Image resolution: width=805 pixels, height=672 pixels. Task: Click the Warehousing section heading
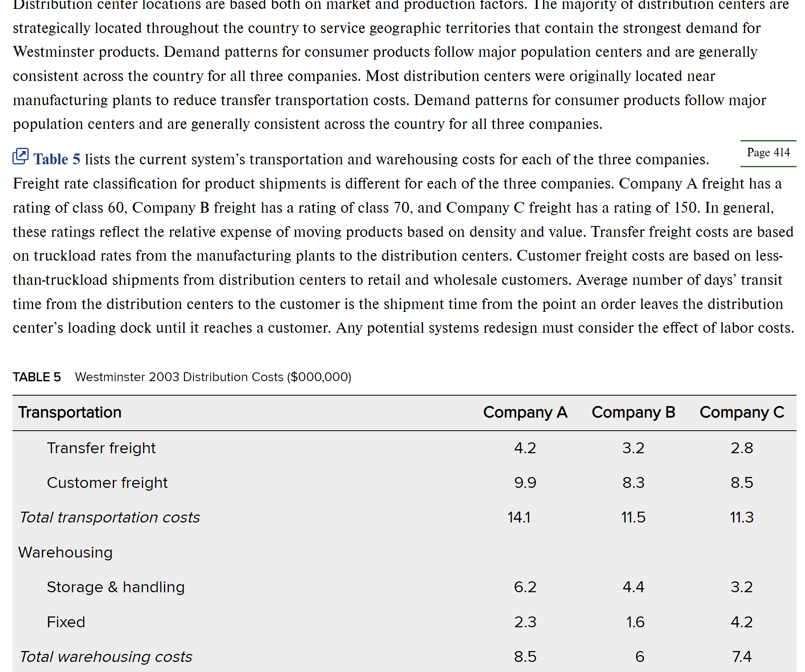pyautogui.click(x=65, y=552)
